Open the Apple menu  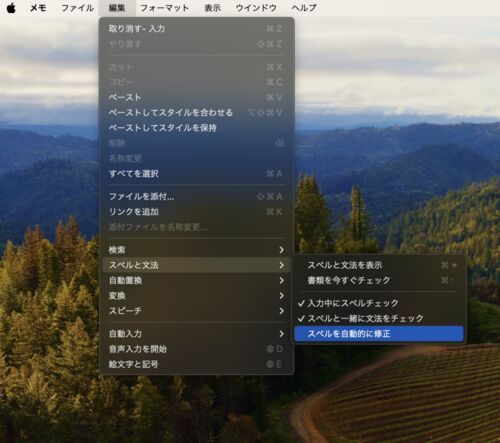(11, 8)
